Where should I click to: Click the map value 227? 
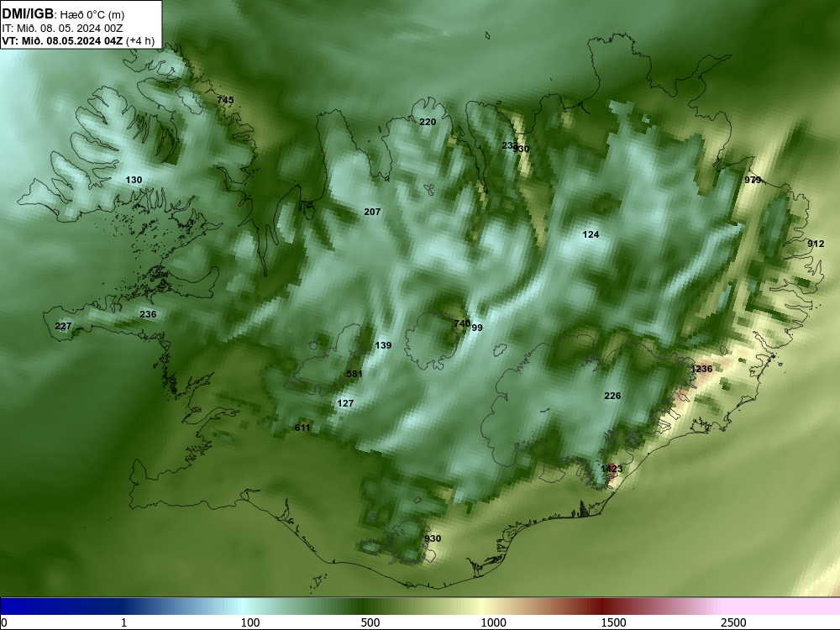tap(63, 326)
